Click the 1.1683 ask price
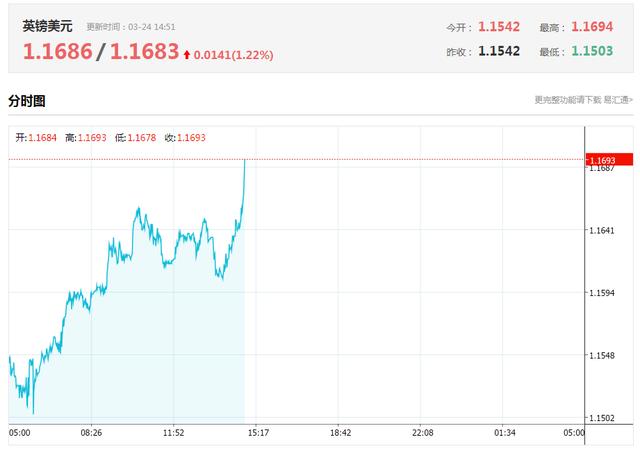 pyautogui.click(x=143, y=52)
